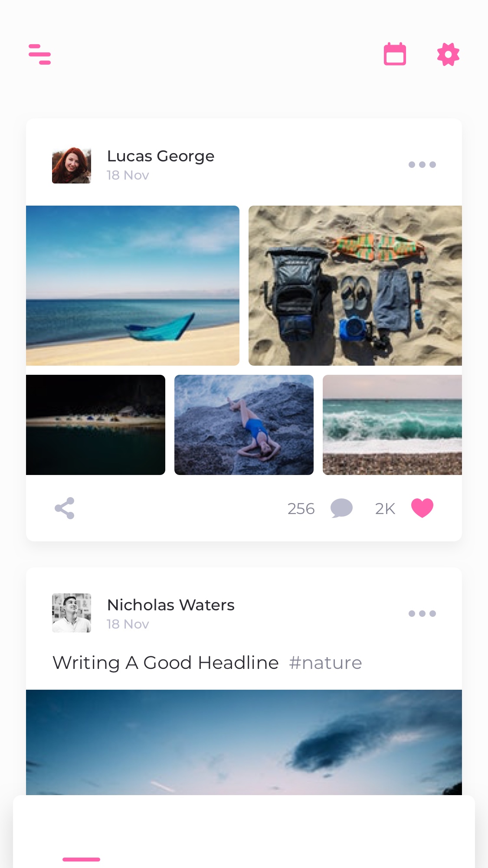Open the backpack on sand photo

point(355,285)
